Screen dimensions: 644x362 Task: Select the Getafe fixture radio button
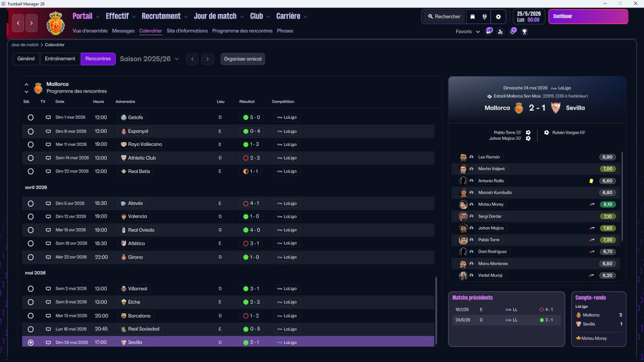click(x=31, y=118)
